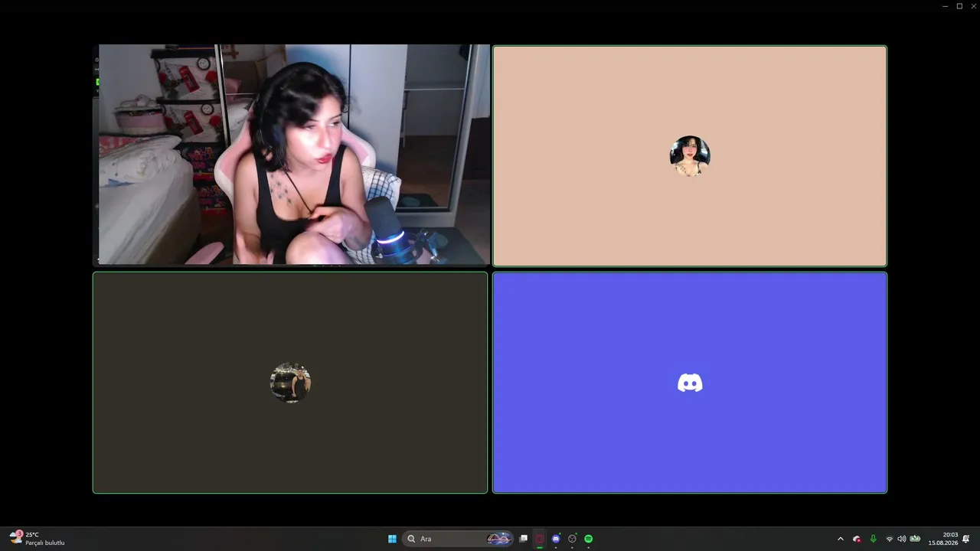Select the dark brown participant call tile

(x=290, y=383)
